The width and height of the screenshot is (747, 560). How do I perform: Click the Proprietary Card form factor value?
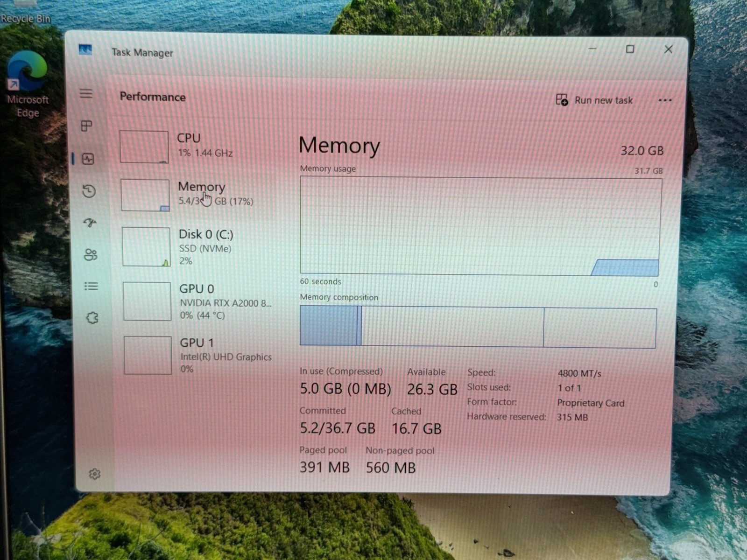591,403
